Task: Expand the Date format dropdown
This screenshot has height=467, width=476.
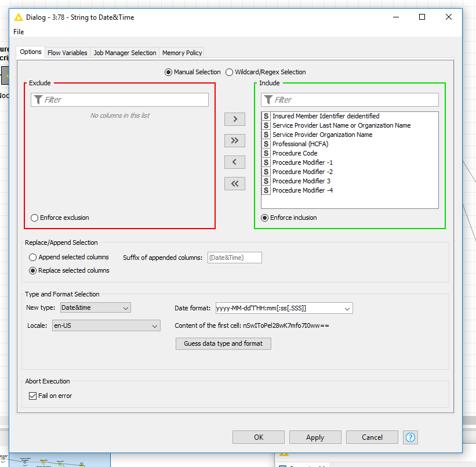Action: pos(347,308)
